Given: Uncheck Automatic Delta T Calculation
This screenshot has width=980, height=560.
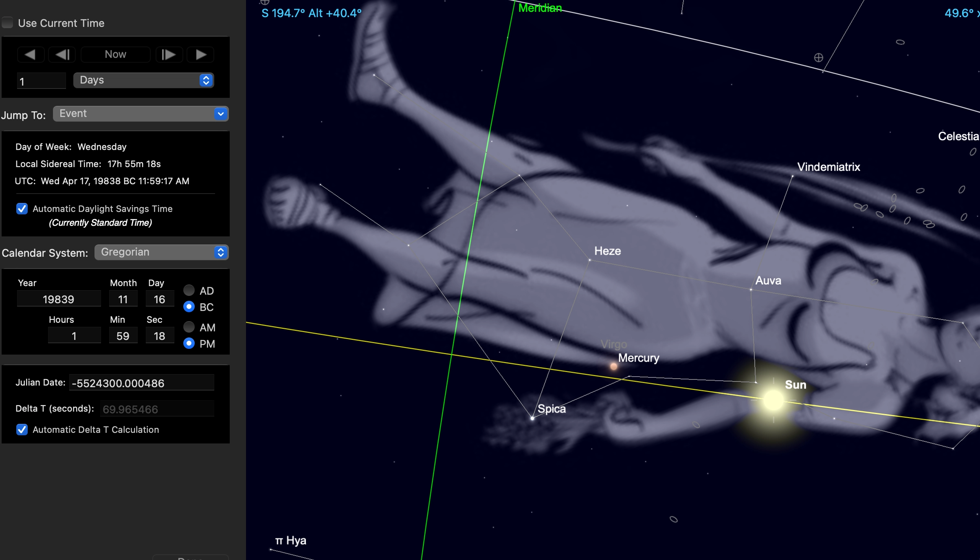Looking at the screenshot, I should (x=22, y=430).
